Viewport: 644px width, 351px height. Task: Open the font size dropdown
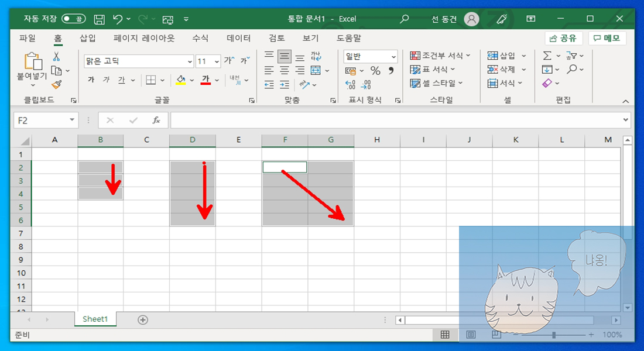pos(217,61)
